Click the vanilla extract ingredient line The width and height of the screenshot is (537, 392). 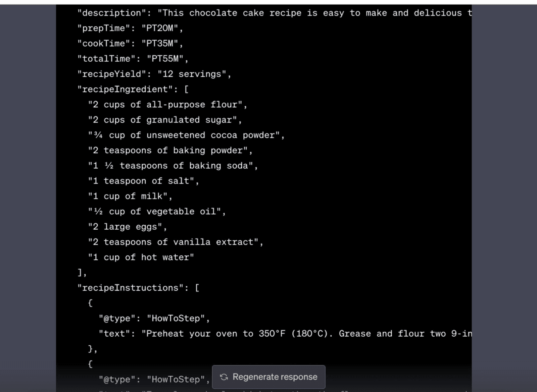click(x=176, y=242)
